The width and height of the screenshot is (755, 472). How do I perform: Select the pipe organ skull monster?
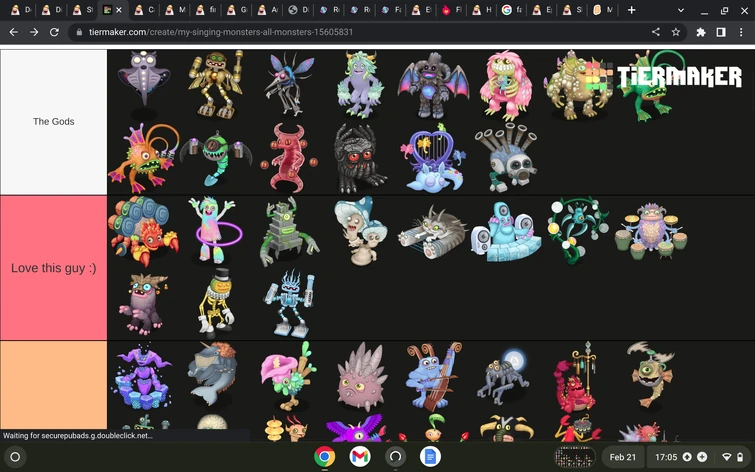[x=506, y=157]
